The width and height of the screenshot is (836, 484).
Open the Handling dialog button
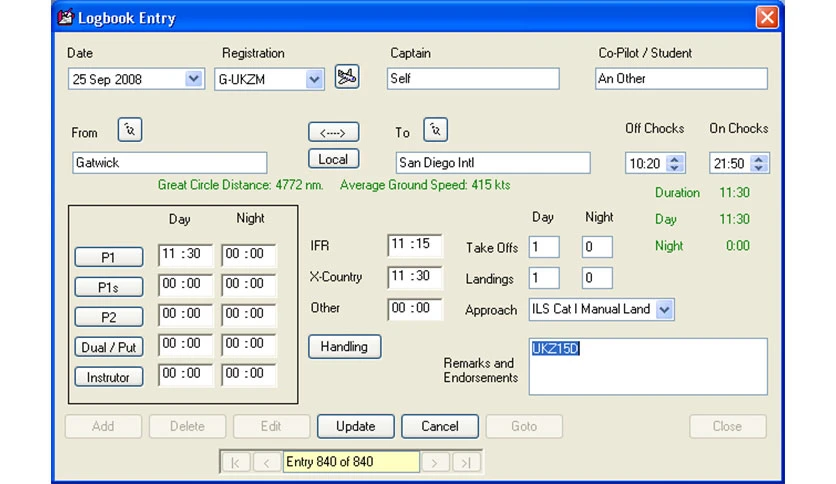click(x=344, y=346)
